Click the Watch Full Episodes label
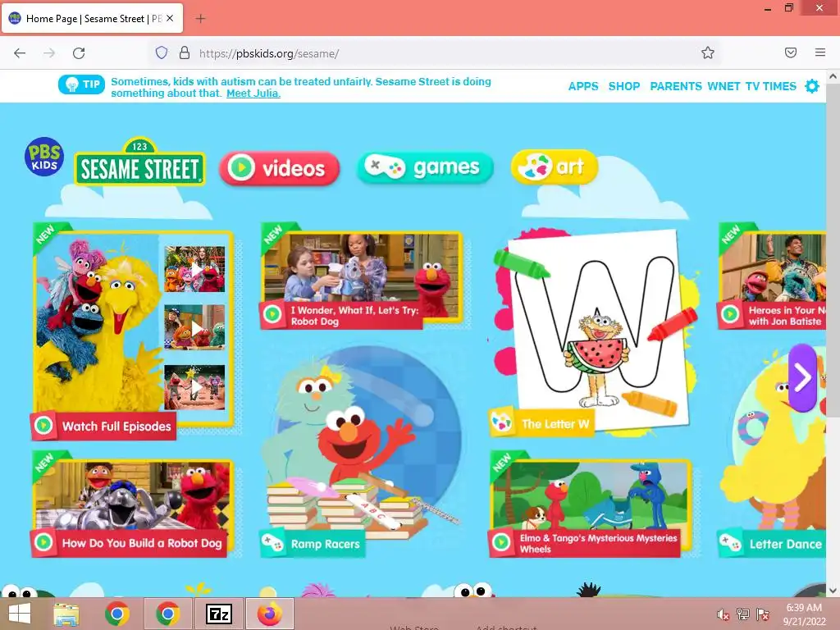The width and height of the screenshot is (840, 630). [x=116, y=427]
